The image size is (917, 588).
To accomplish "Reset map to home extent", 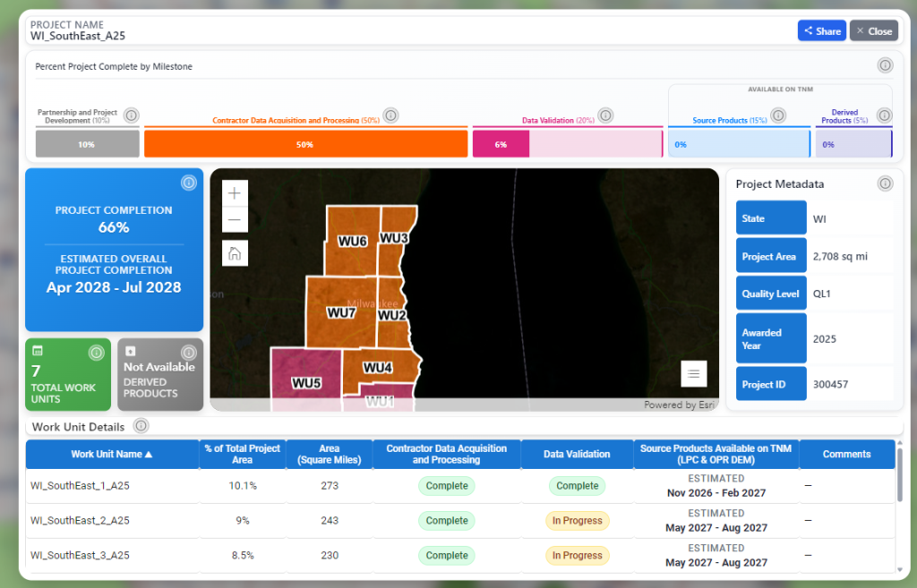I will (x=235, y=253).
